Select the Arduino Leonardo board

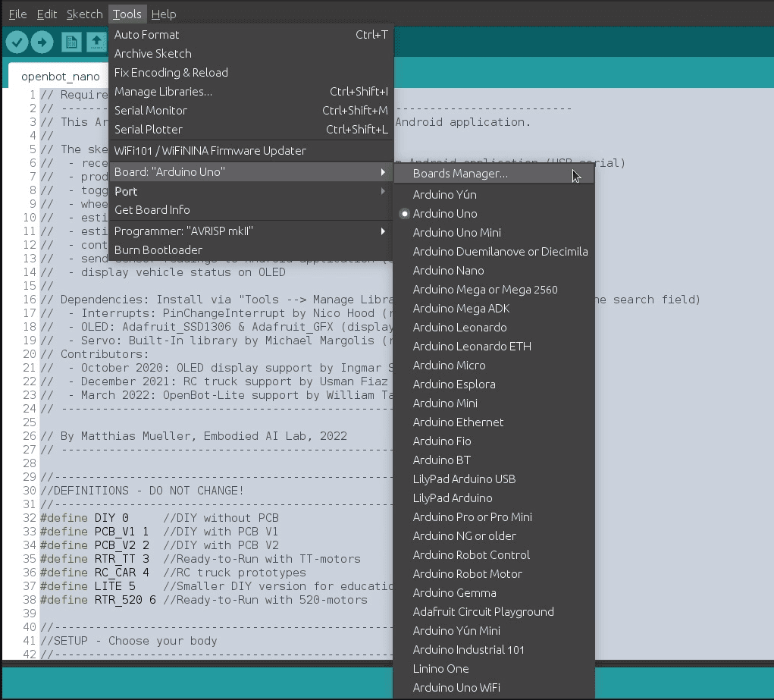[x=494, y=328]
